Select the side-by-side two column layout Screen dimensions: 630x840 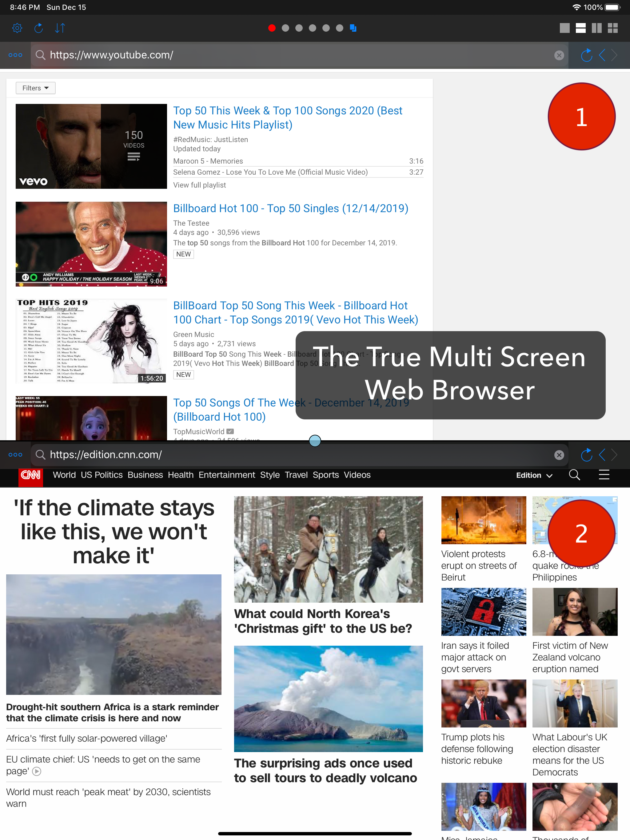(596, 28)
